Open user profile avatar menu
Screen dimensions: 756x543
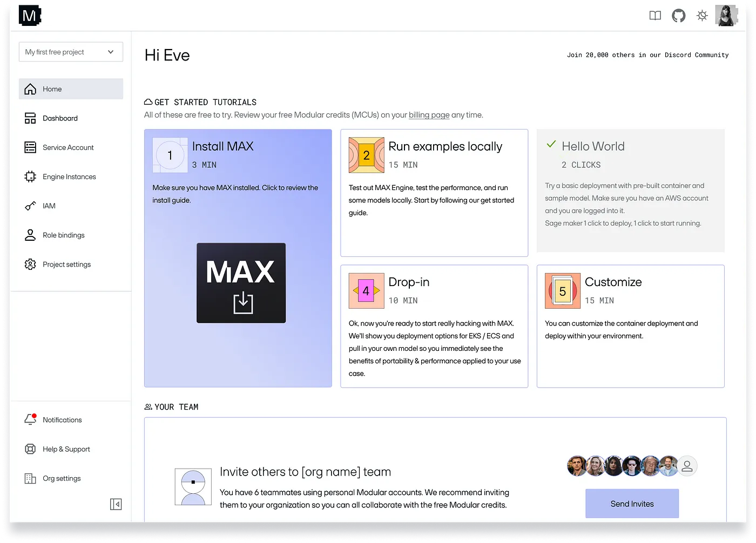pyautogui.click(x=726, y=16)
